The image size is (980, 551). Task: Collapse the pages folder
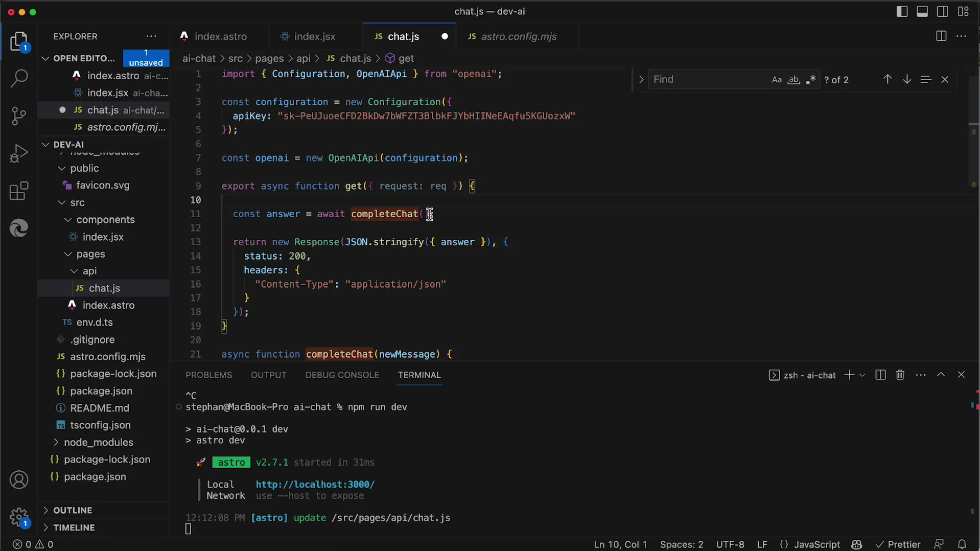[68, 254]
